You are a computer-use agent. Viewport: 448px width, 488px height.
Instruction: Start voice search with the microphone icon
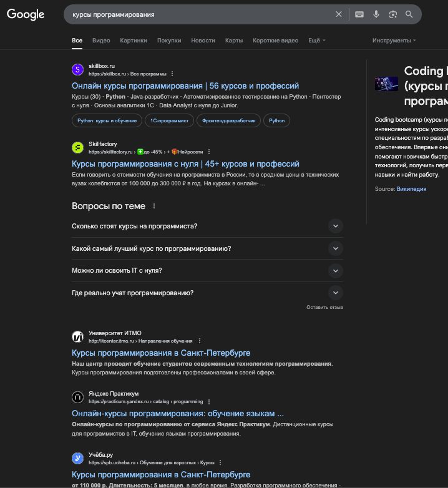[x=376, y=14]
